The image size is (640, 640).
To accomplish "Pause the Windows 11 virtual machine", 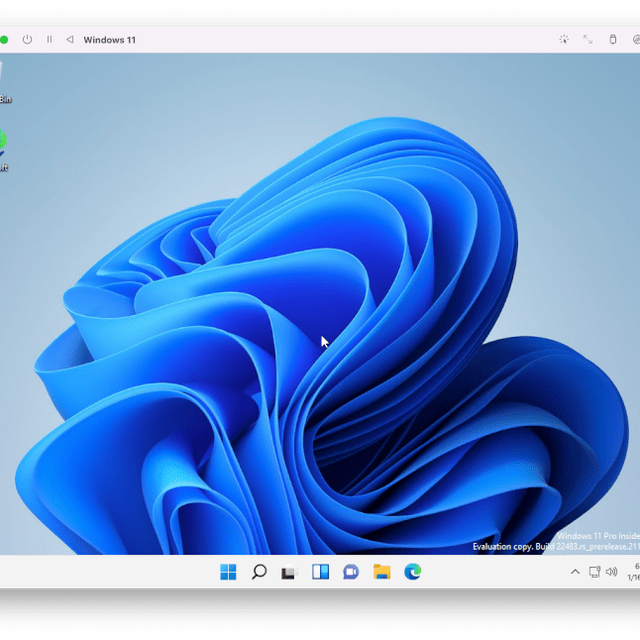I will [x=49, y=40].
